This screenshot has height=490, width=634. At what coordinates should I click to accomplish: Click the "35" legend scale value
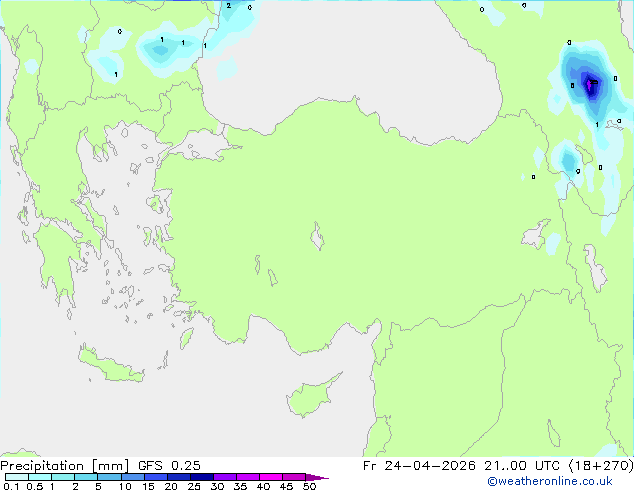[240, 486]
